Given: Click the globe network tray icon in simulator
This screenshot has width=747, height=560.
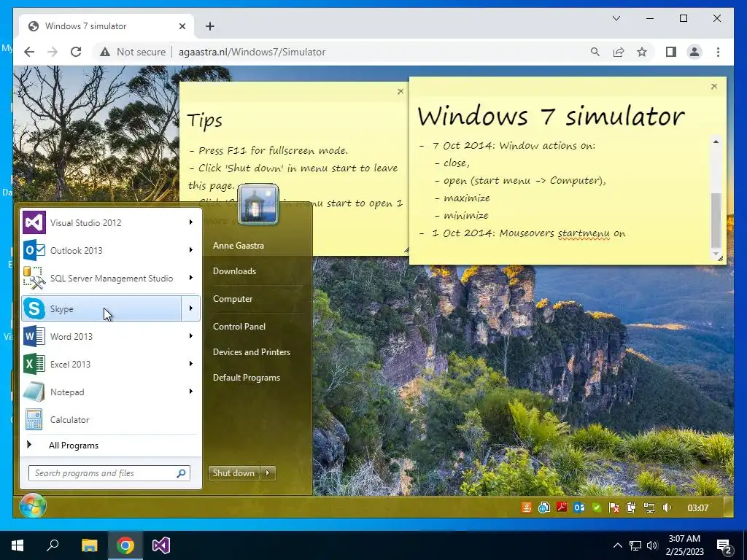Looking at the screenshot, I should pos(543,507).
